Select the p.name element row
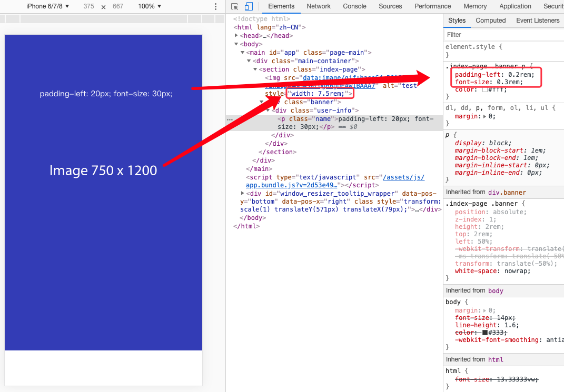 pos(334,123)
